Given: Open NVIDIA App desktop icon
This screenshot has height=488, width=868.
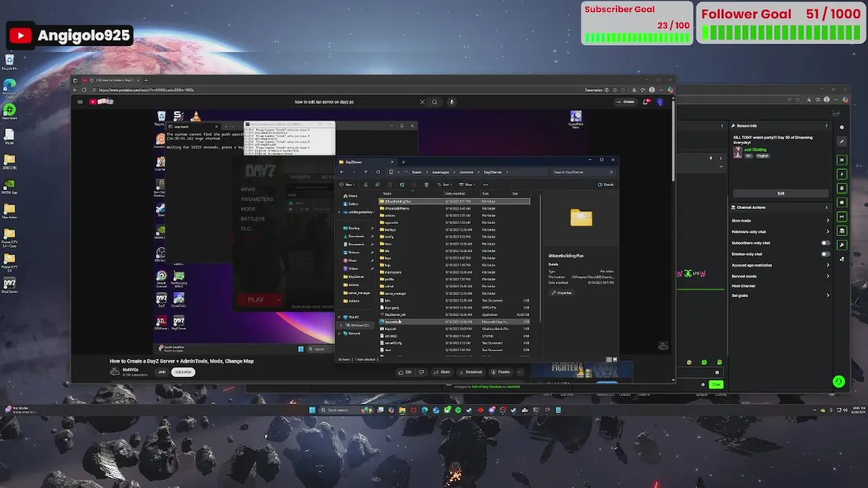Looking at the screenshot, I should pos(9,186).
